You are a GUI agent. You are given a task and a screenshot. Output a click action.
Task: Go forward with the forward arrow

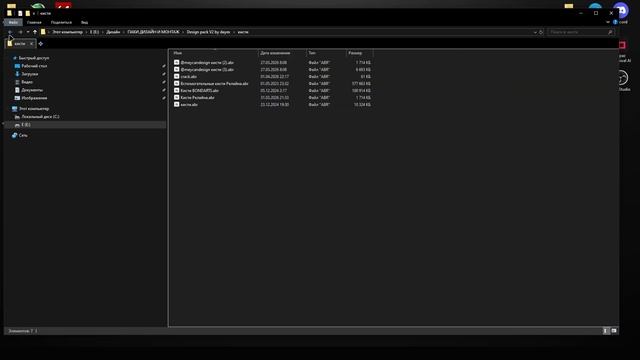pyautogui.click(x=20, y=32)
